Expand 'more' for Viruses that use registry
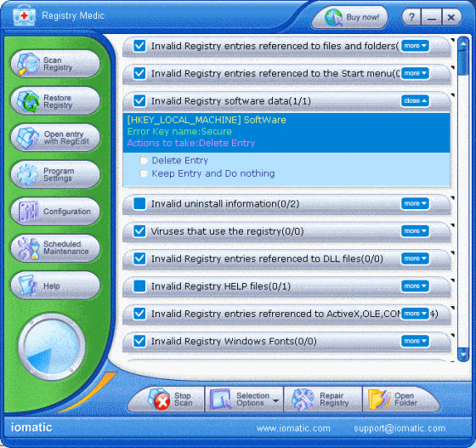The height and width of the screenshot is (448, 476). click(415, 231)
